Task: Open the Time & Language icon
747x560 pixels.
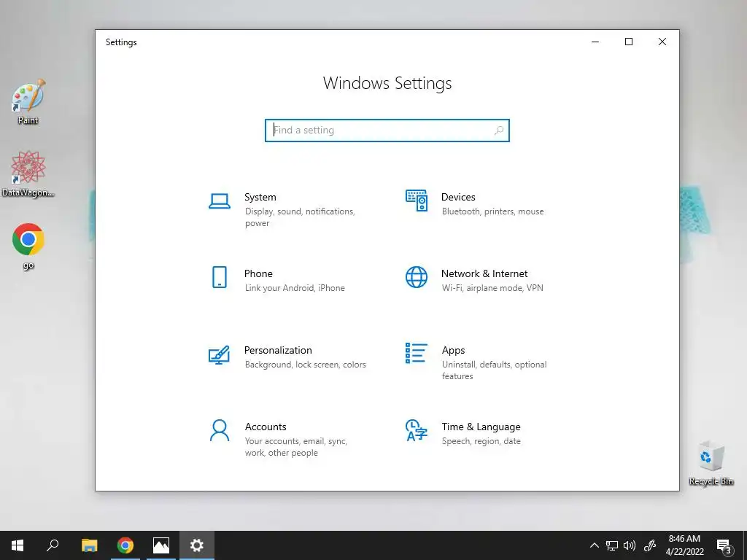Action: click(417, 430)
